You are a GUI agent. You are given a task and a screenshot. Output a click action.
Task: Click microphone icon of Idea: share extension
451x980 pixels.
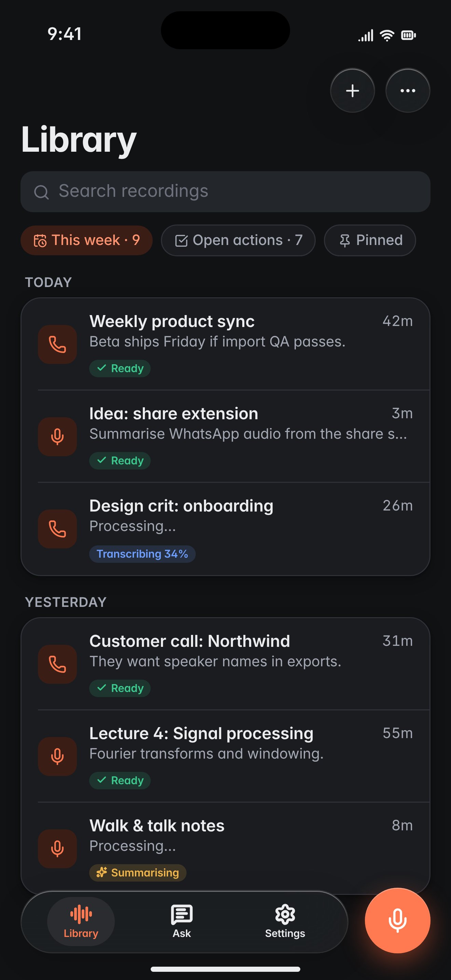click(x=57, y=437)
